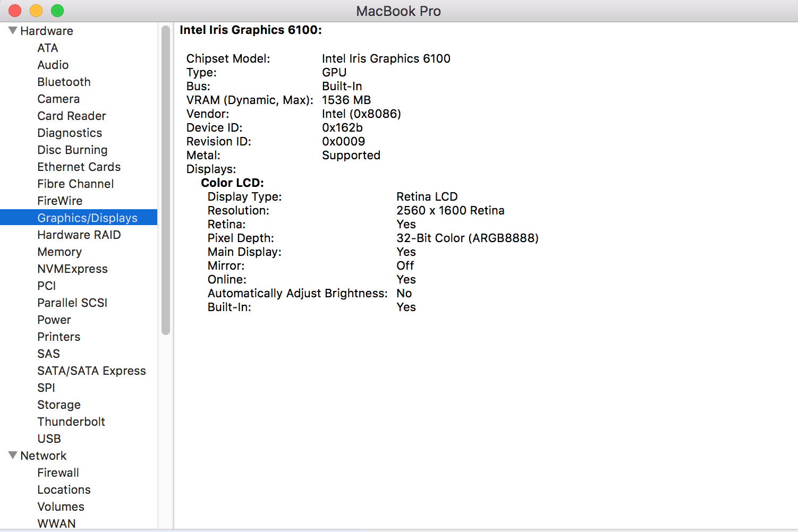Open Storage section
The height and width of the screenshot is (532, 798).
tap(59, 405)
